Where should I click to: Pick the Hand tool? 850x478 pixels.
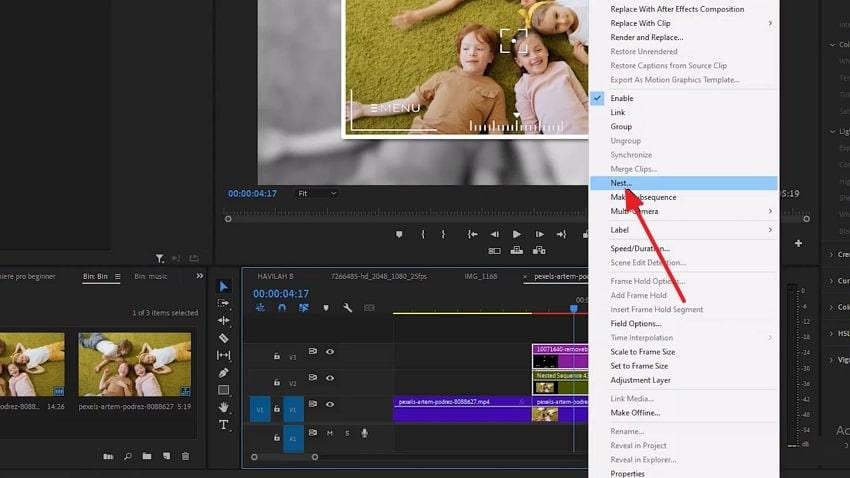224,408
